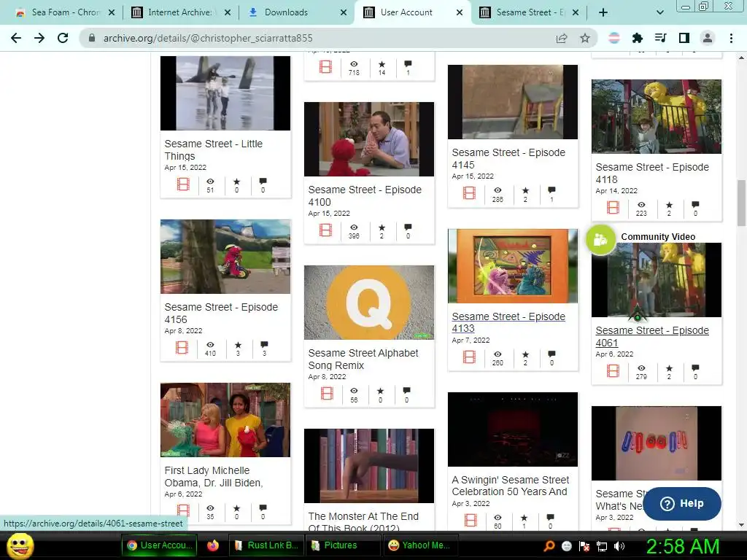Click the favorites star on Episode 4133

tap(525, 354)
